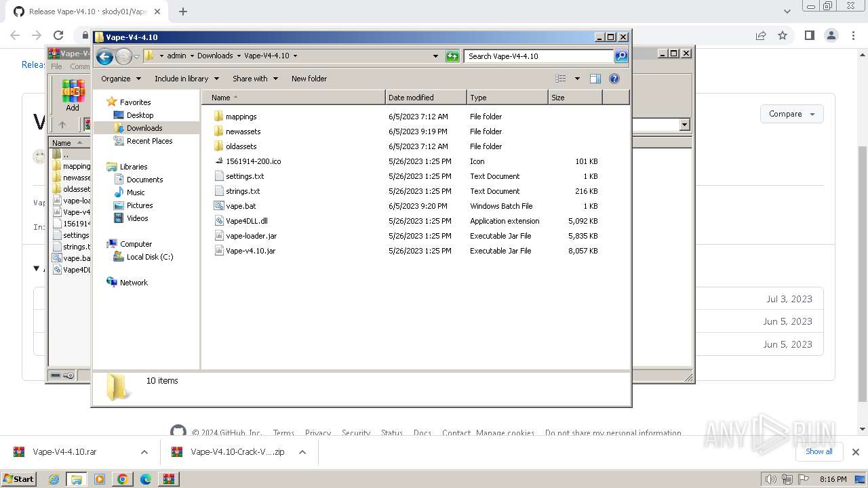This screenshot has height=488, width=868.
Task: Open the Terms footer link
Action: point(283,433)
